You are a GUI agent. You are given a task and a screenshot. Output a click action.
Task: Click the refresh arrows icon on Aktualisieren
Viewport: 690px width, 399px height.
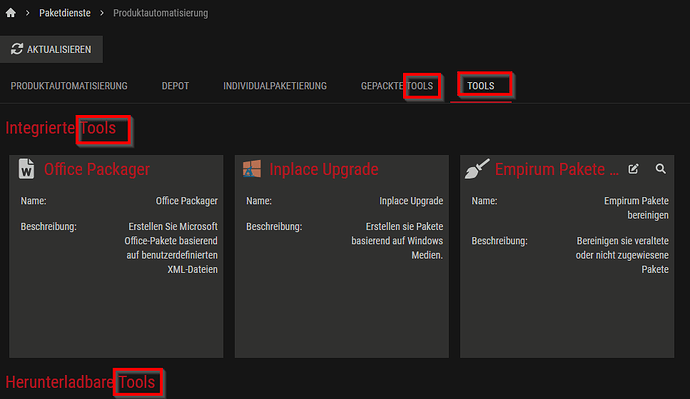[x=17, y=49]
